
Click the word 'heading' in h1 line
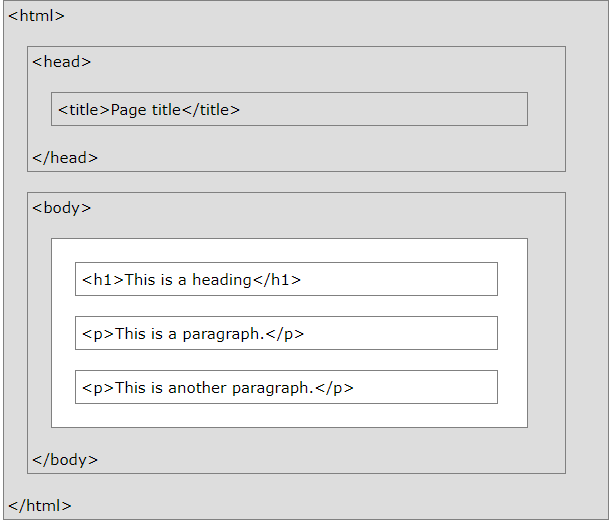222,280
